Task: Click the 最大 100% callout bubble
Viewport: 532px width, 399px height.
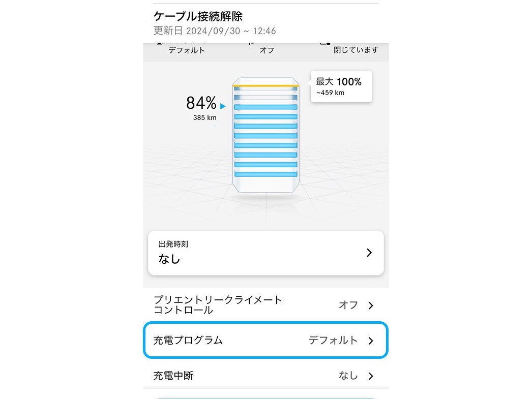Action: click(x=341, y=86)
